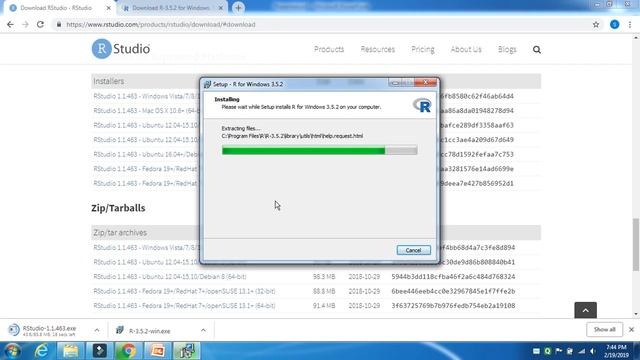Expand R-3.5.2-win.exe download options

tap(203, 330)
